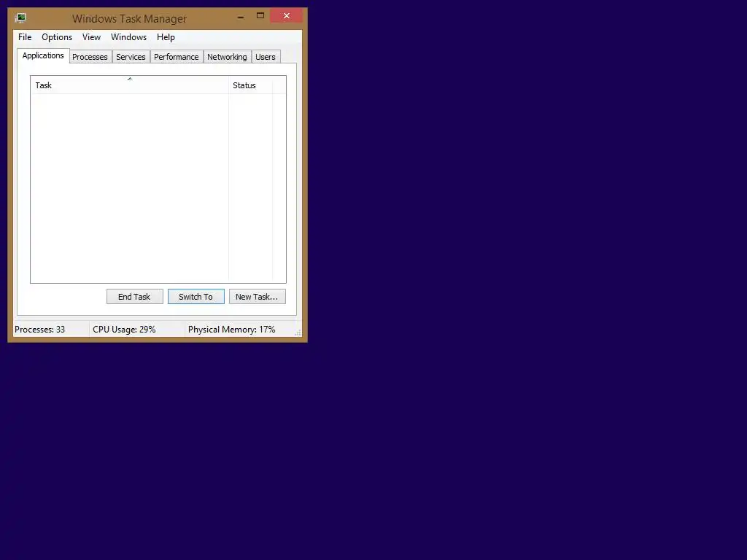Open the Windows menu

128,37
